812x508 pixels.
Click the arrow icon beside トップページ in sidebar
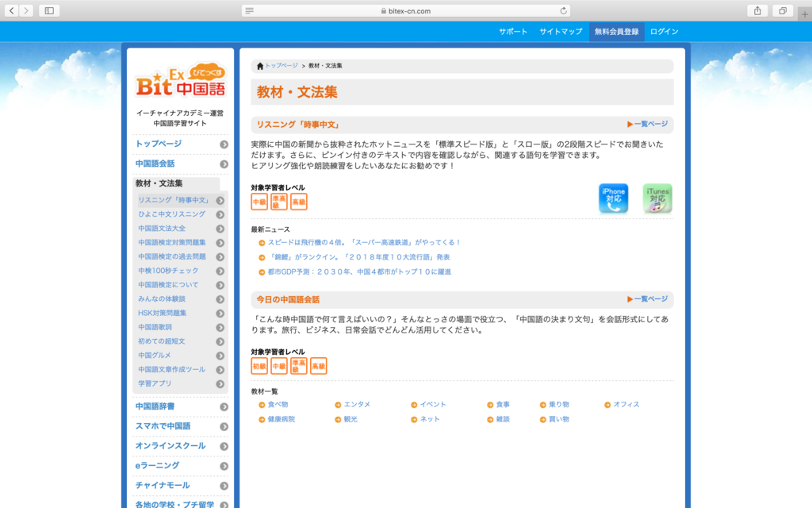tap(224, 144)
